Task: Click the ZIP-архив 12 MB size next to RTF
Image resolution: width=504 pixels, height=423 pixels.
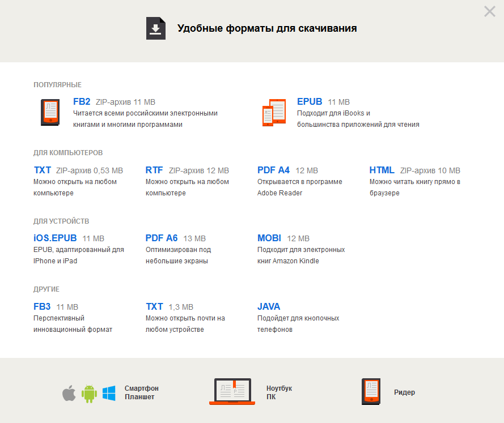Action: click(199, 170)
